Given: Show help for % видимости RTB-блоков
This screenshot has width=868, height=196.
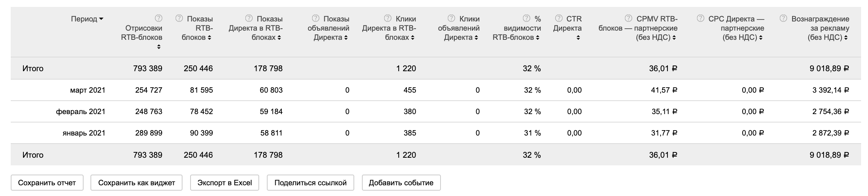Looking at the screenshot, I should tap(526, 18).
